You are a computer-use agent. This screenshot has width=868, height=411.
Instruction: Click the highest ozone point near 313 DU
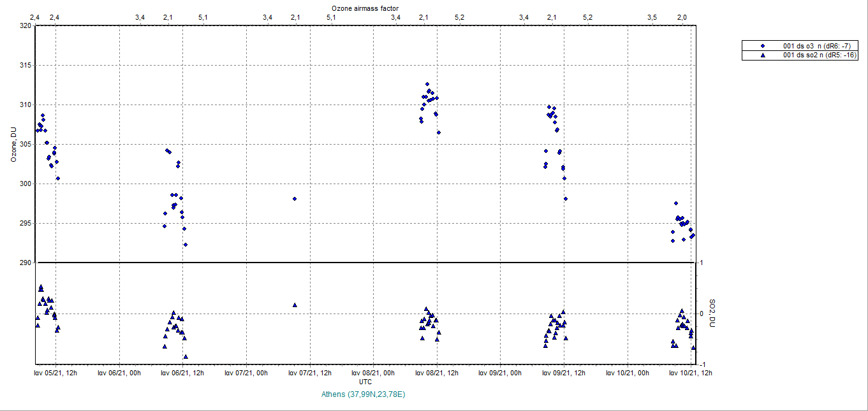(427, 84)
